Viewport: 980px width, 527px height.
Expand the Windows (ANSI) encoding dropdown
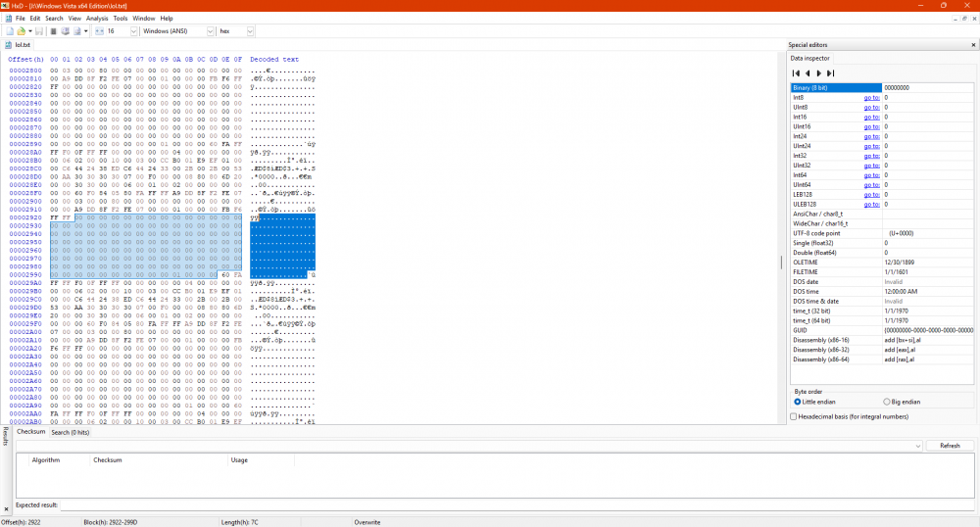(210, 31)
